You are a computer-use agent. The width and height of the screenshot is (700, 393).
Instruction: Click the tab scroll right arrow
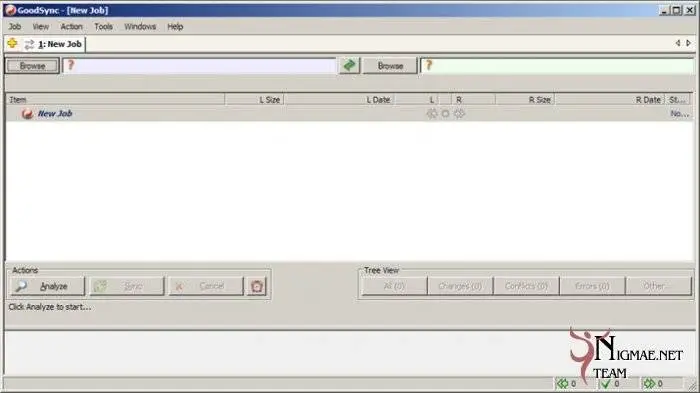(x=688, y=43)
